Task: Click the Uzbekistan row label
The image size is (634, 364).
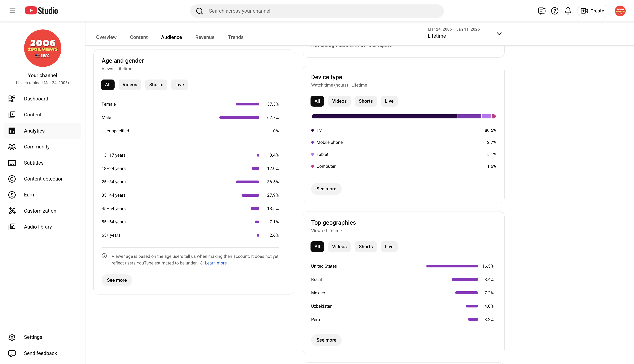Action: point(322,306)
